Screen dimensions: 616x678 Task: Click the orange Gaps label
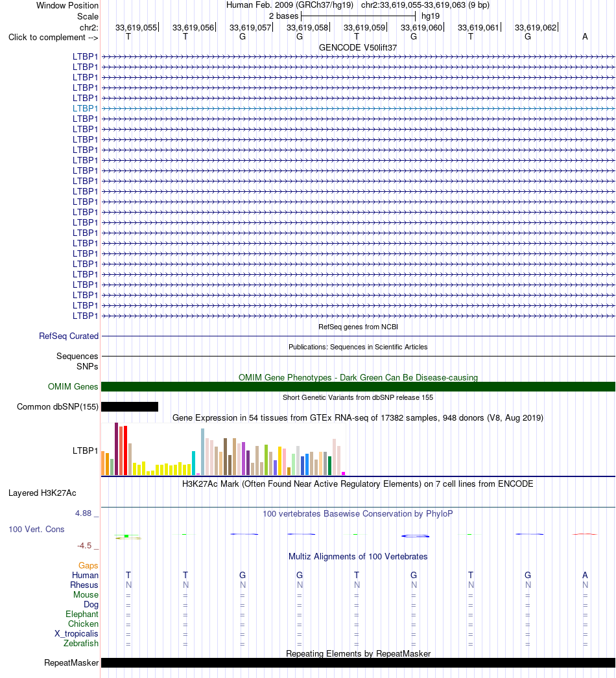tap(88, 566)
